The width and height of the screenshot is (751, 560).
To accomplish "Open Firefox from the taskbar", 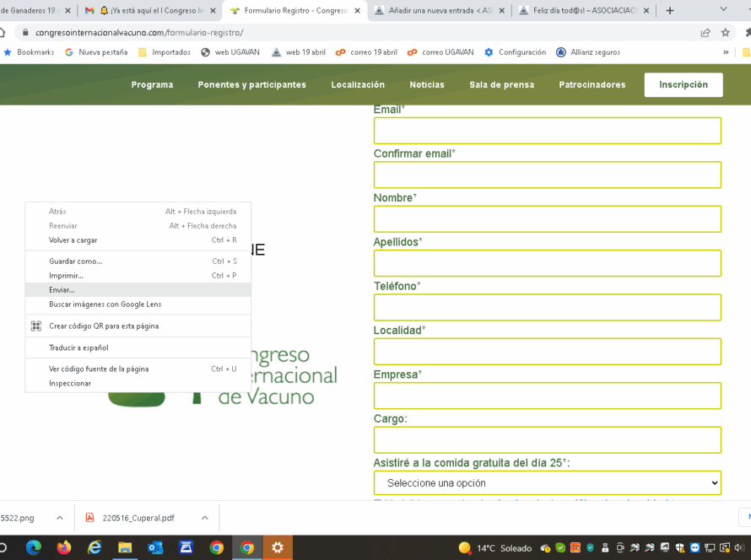I will click(x=64, y=547).
